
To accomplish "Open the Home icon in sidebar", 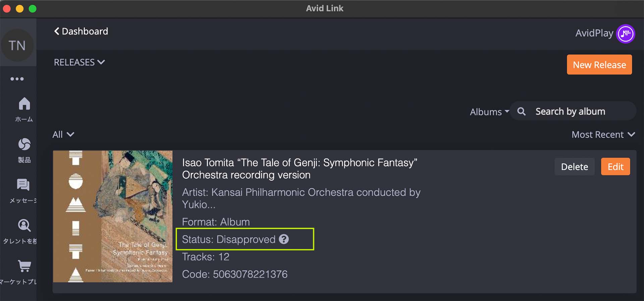I will (24, 104).
